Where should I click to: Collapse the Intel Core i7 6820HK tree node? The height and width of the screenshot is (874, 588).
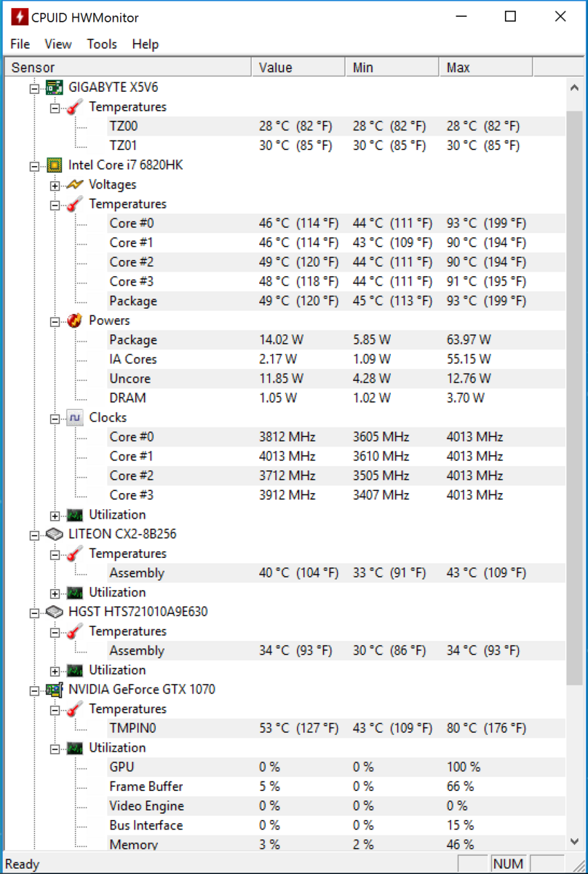pyautogui.click(x=34, y=166)
